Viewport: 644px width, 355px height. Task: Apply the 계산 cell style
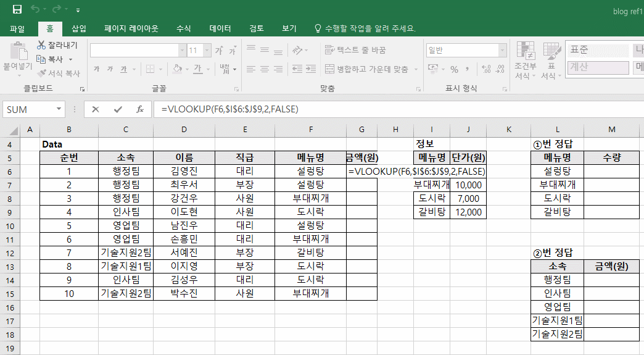[x=598, y=67]
